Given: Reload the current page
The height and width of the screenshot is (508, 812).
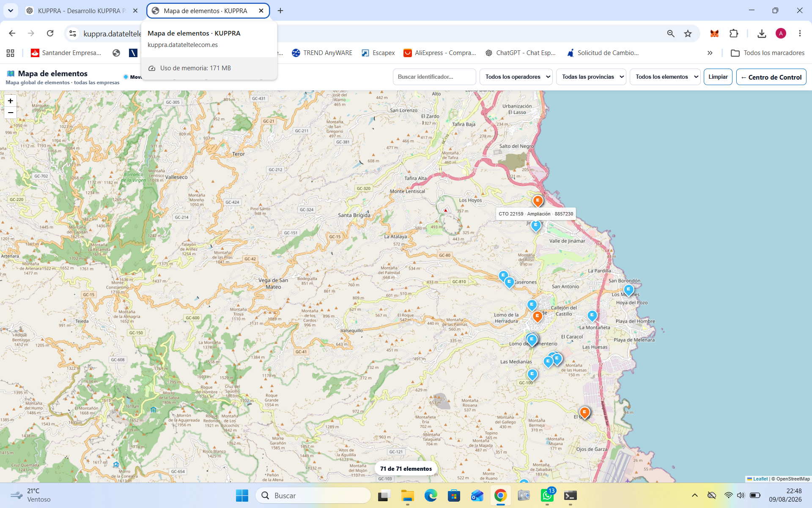Looking at the screenshot, I should point(50,33).
